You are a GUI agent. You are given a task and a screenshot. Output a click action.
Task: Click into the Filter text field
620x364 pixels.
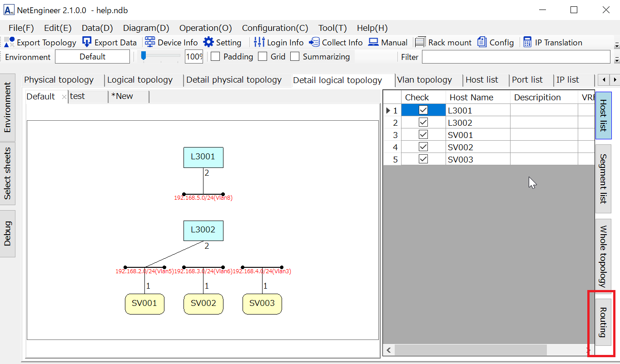pos(516,57)
